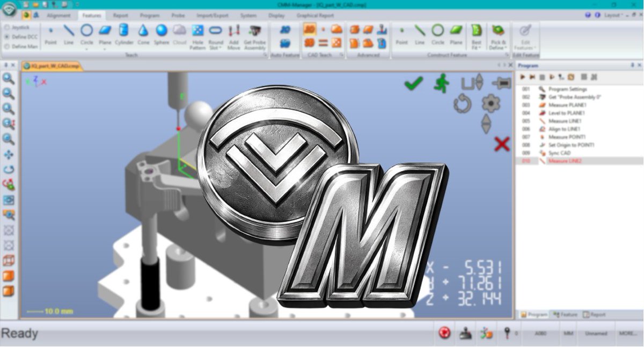Screen dimensions: 644x347
Task: Click the green running man icon
Action: pos(441,83)
